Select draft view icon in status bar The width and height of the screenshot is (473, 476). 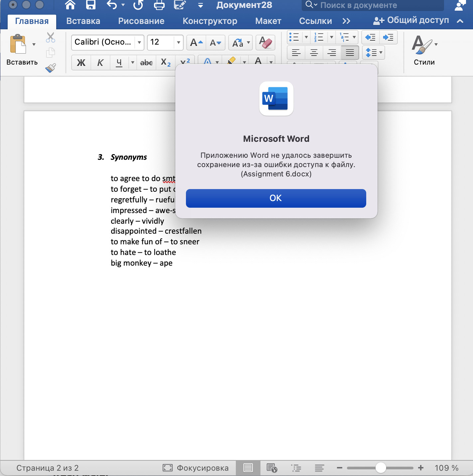(x=319, y=468)
